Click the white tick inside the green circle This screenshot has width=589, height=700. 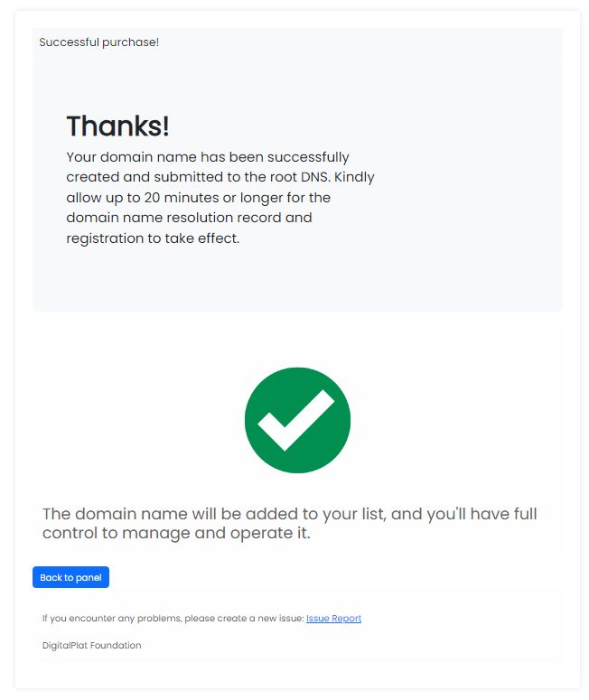click(x=295, y=422)
